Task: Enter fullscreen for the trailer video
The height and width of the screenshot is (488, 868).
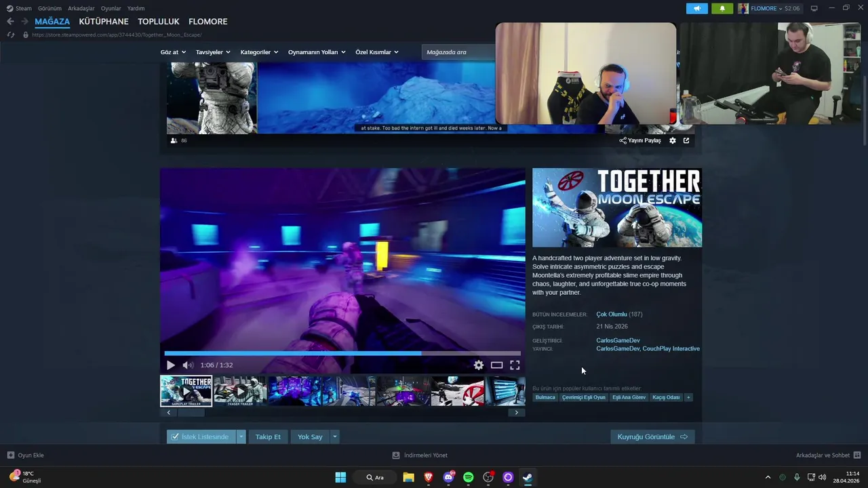Action: pyautogui.click(x=515, y=365)
